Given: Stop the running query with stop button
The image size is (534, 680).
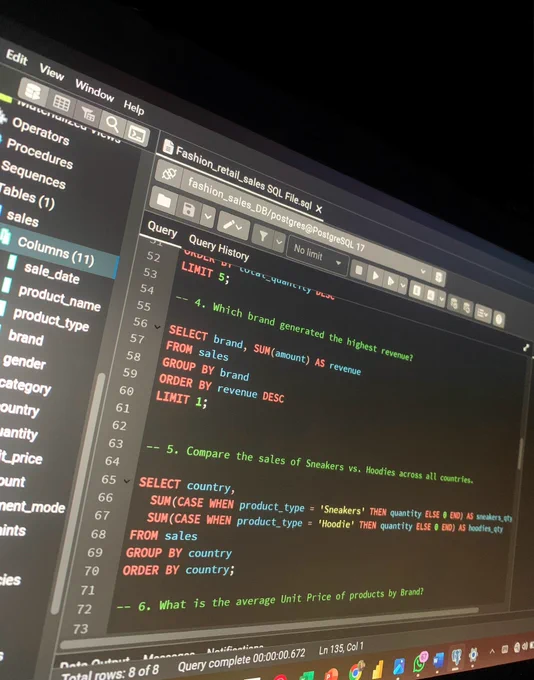Looking at the screenshot, I should coord(359,270).
